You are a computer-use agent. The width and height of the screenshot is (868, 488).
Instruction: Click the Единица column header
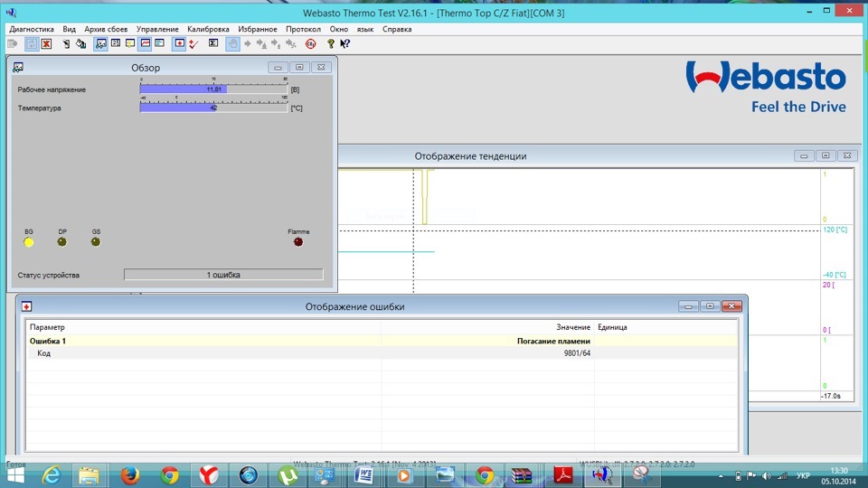666,327
